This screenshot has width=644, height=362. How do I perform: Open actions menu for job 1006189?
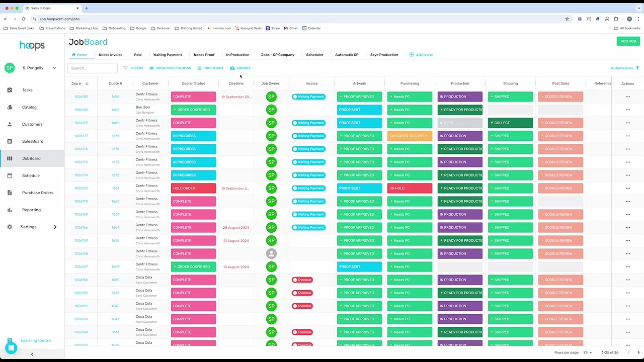(x=627, y=97)
